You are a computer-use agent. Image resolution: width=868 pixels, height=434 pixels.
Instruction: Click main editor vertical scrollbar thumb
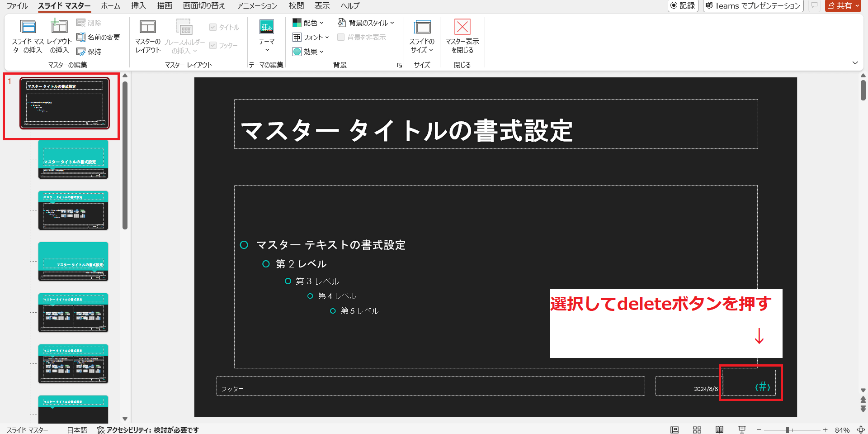coord(863,91)
